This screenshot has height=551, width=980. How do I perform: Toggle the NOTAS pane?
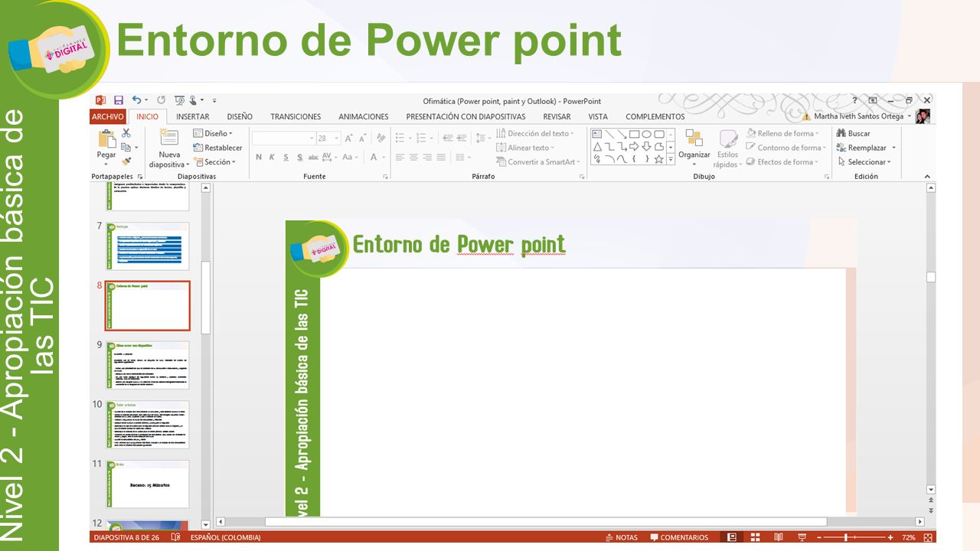pos(620,537)
